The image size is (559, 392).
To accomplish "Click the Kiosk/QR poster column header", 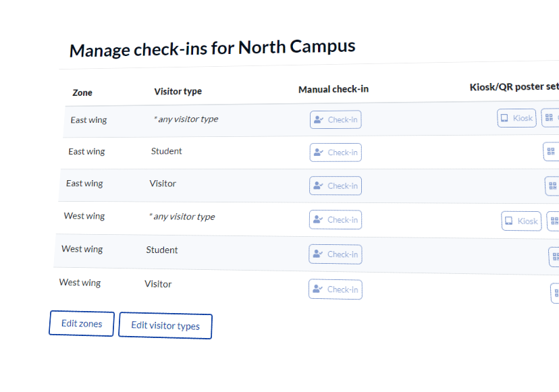I will (x=514, y=87).
